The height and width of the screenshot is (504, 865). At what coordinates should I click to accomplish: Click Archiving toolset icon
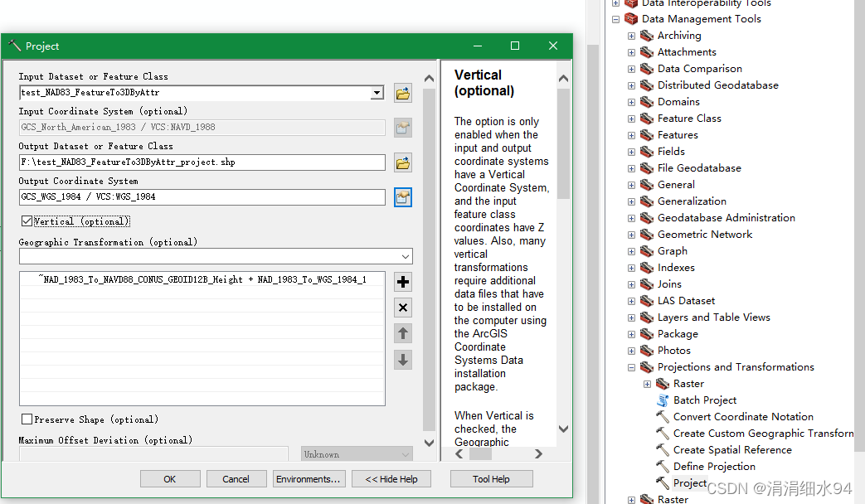647,36
